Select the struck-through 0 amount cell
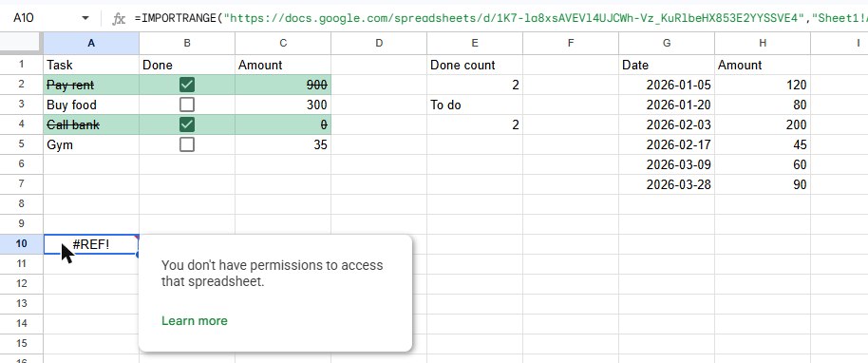 pos(283,124)
